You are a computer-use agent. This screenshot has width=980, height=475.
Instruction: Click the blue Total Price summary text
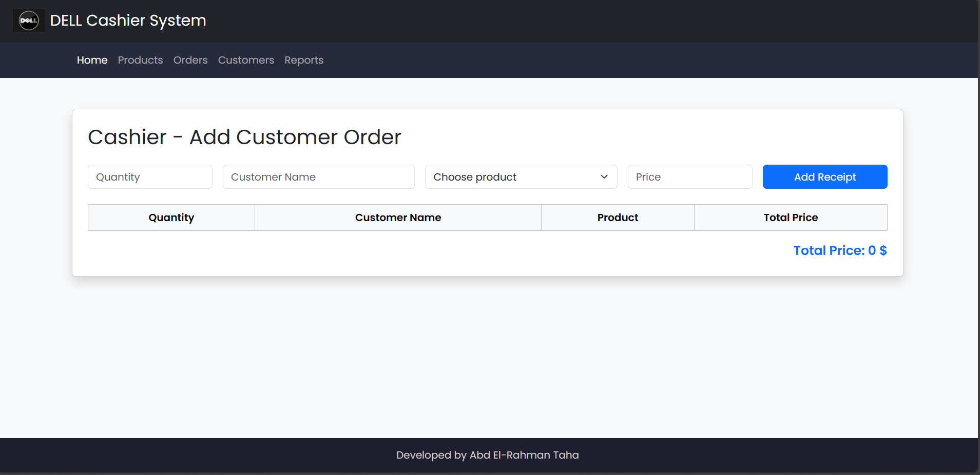coord(840,250)
